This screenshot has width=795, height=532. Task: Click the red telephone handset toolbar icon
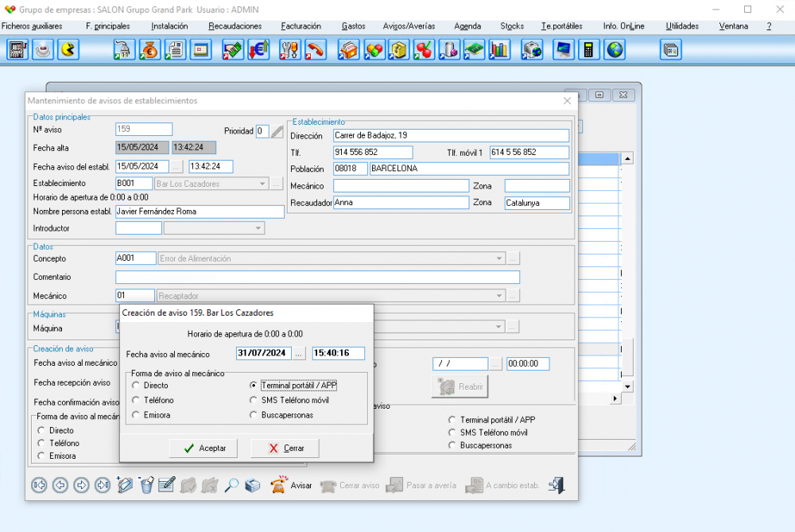pos(316,49)
